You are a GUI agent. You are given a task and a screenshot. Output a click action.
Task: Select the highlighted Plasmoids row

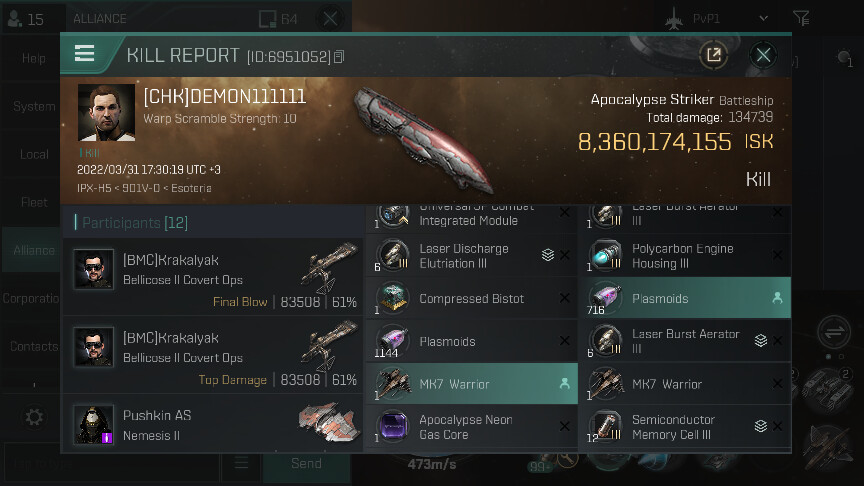click(688, 298)
